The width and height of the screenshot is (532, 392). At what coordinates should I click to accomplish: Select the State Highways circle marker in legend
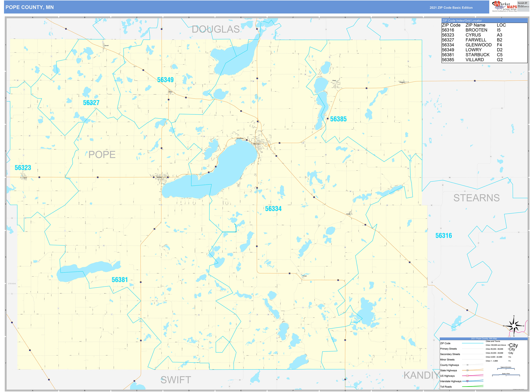click(467, 370)
